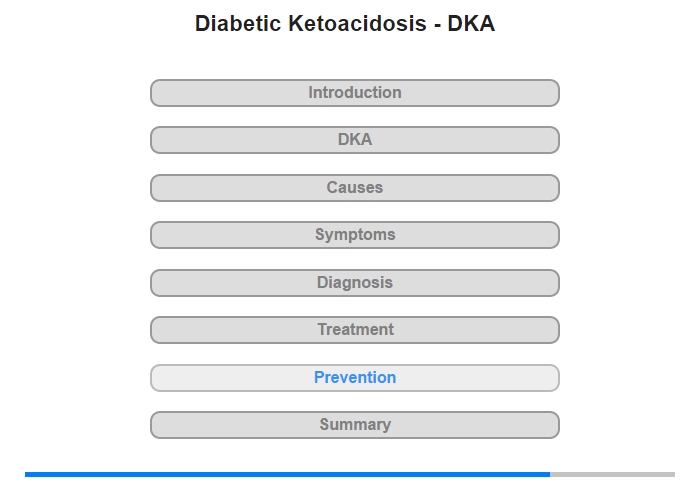The width and height of the screenshot is (700, 480).
Task: Select the Causes menu item
Action: coord(354,188)
